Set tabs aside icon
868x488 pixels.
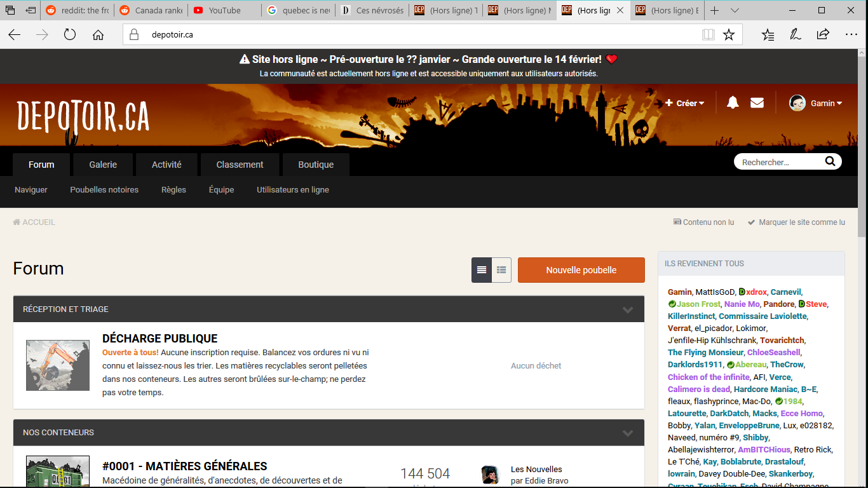click(31, 10)
